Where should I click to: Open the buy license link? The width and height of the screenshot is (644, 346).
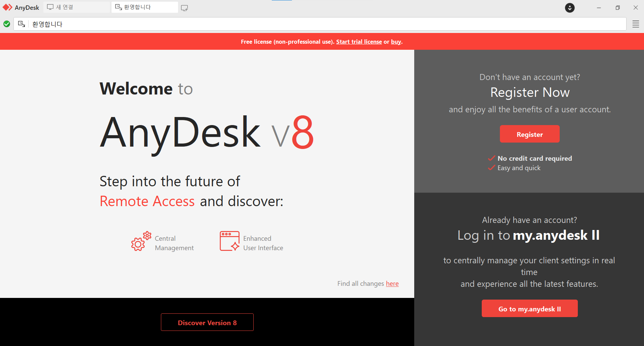pyautogui.click(x=396, y=42)
